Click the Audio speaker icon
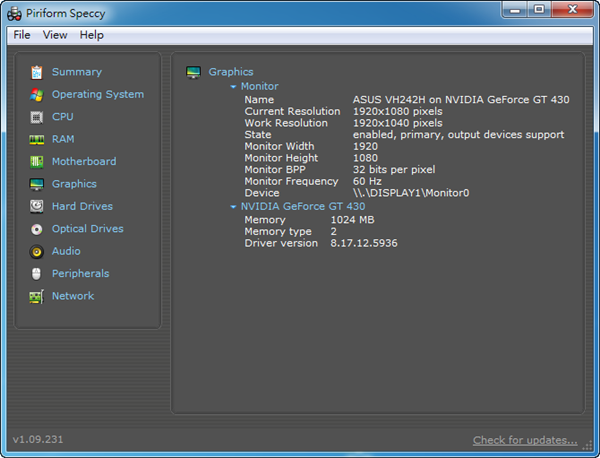Screen dimensions: 600x458 (x=37, y=252)
